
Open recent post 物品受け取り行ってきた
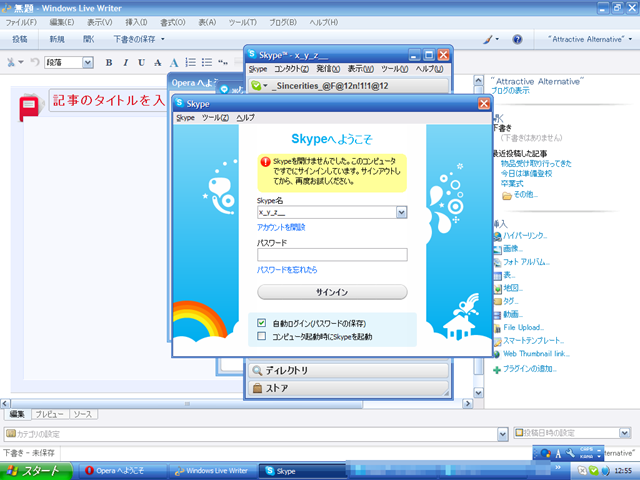pos(536,164)
